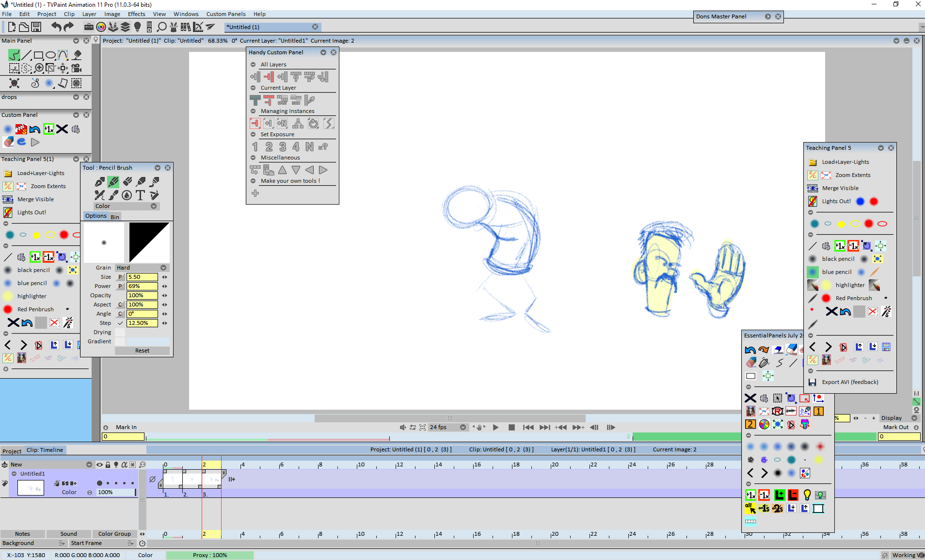Image resolution: width=925 pixels, height=560 pixels.
Task: Undo the last action in toolbar
Action: click(x=56, y=27)
